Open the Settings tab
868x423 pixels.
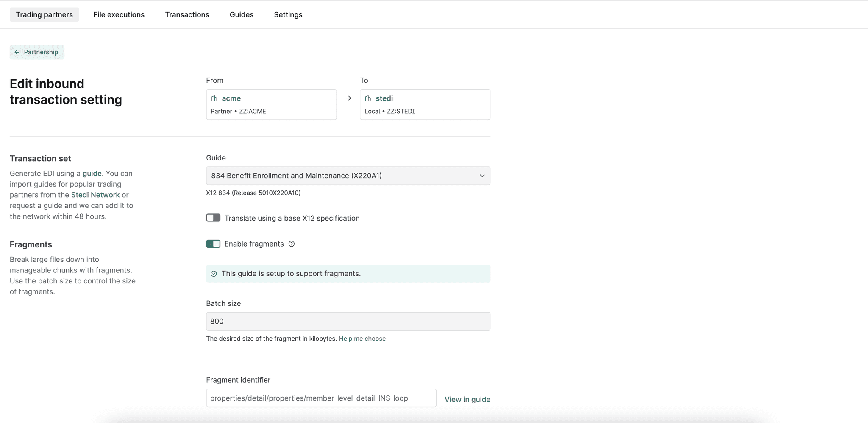click(x=288, y=14)
